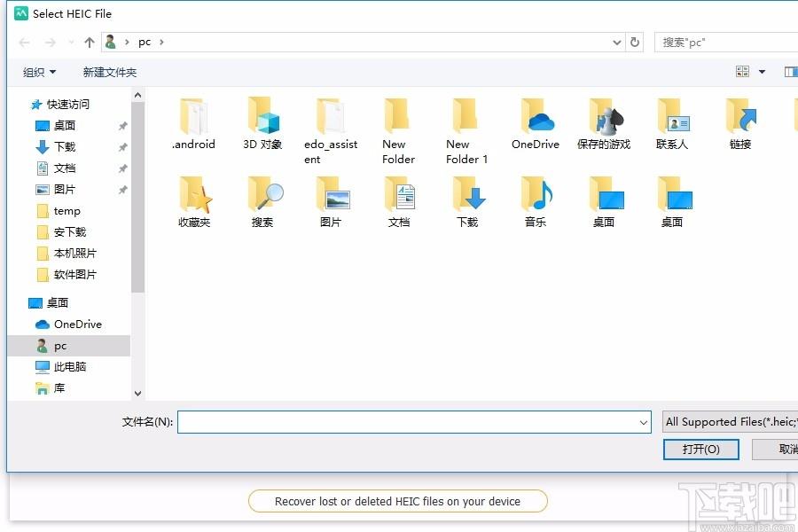The height and width of the screenshot is (532, 798).
Task: Select 库 in navigation pane
Action: tap(59, 388)
